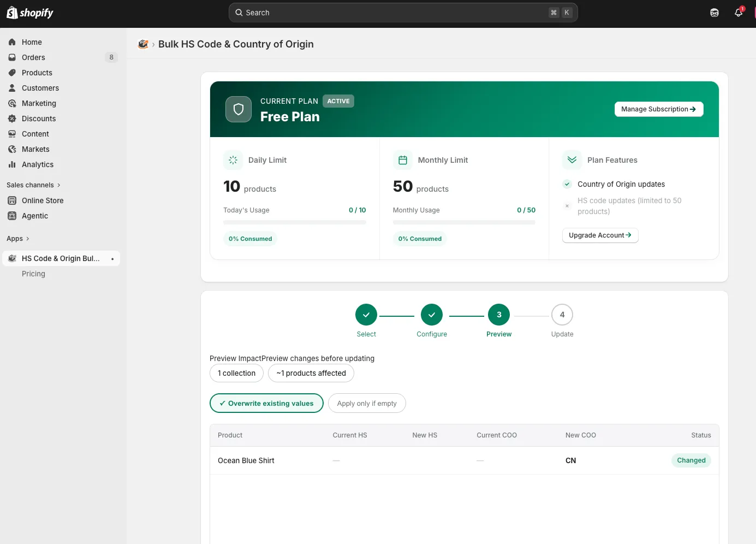
Task: Click Today's Usage progress bar
Action: point(295,222)
